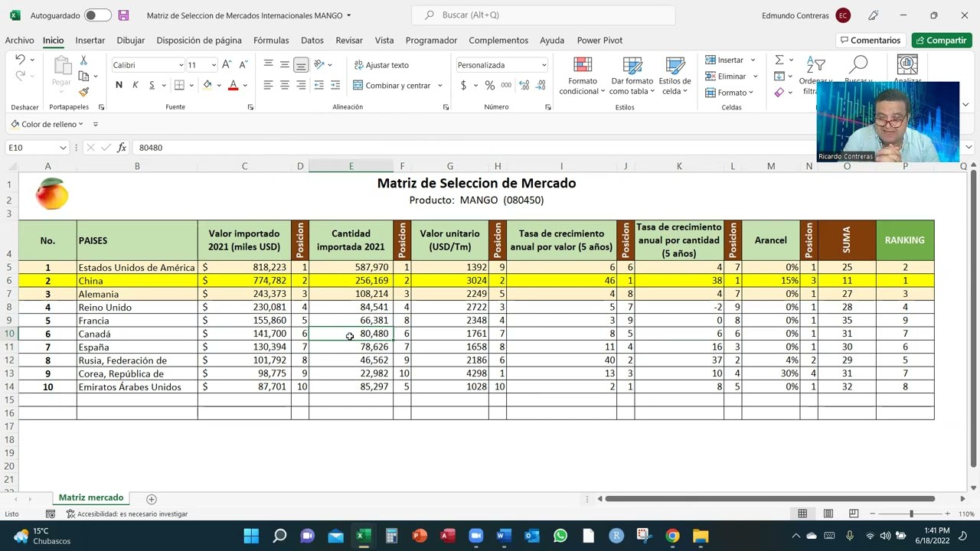
Task: Click the red font color A button
Action: coord(233,85)
